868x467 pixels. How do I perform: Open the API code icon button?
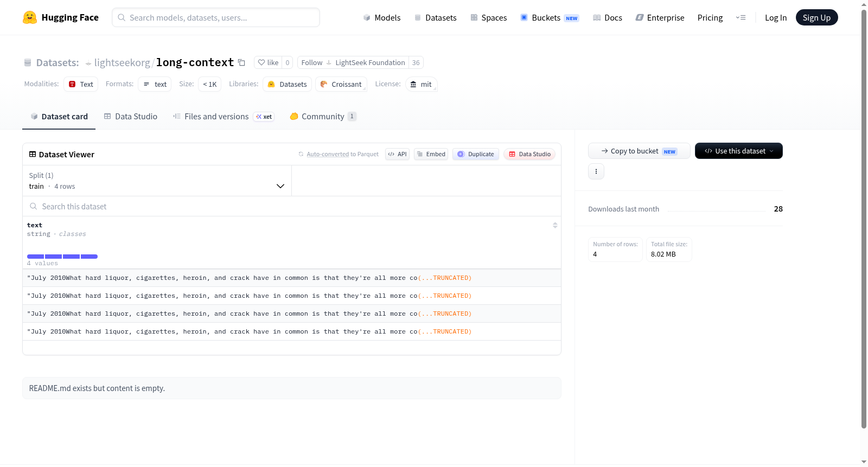click(x=397, y=154)
